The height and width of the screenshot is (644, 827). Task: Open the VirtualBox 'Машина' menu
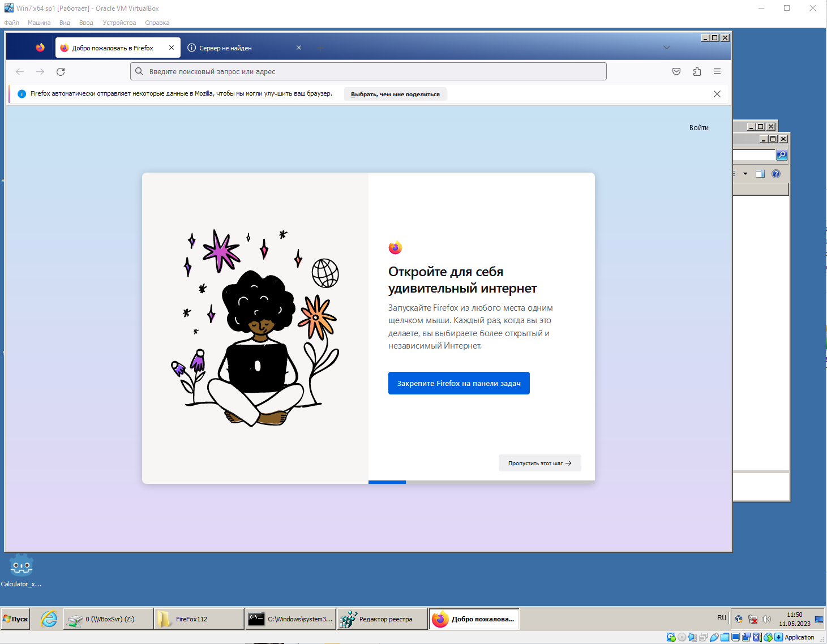tap(39, 23)
